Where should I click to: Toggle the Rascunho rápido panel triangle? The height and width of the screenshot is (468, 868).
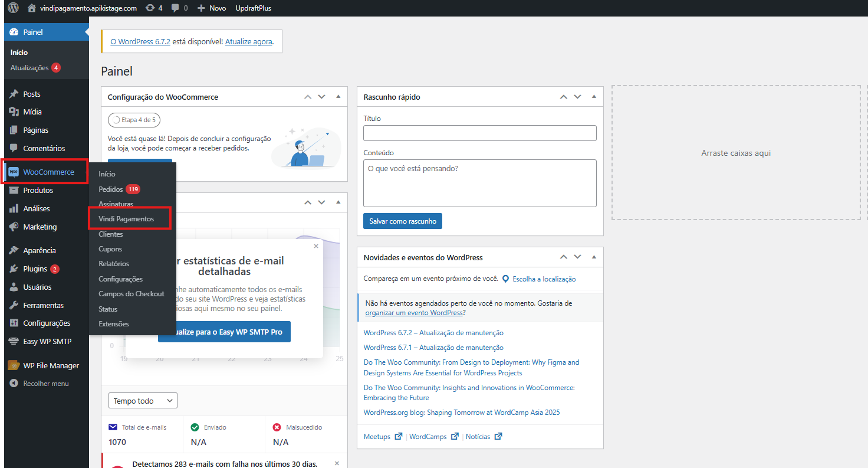(594, 97)
